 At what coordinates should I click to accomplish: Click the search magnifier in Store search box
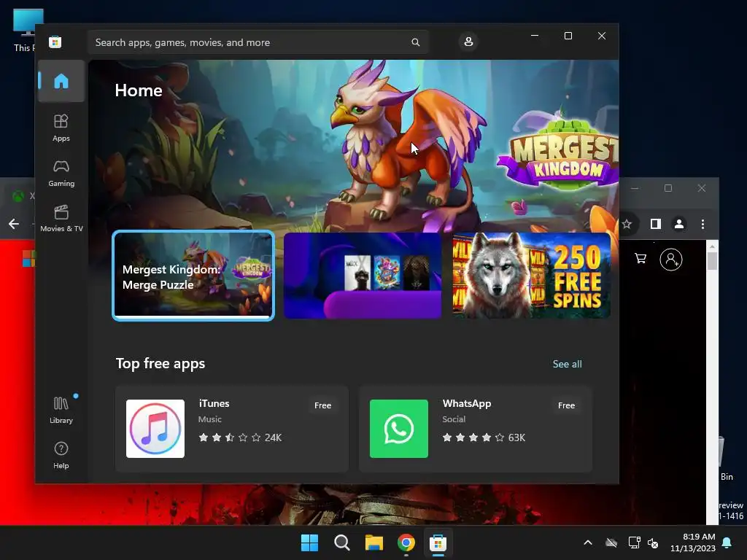[415, 42]
